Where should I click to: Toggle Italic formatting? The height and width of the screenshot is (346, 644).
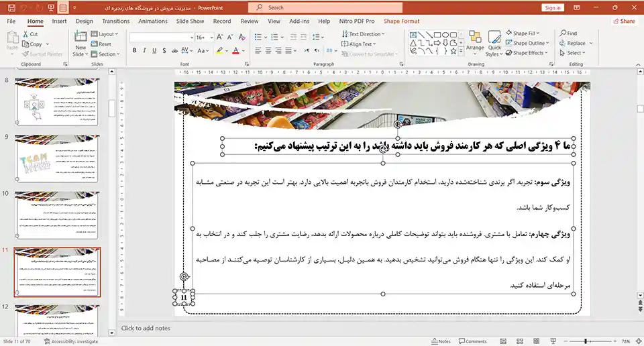click(x=144, y=50)
